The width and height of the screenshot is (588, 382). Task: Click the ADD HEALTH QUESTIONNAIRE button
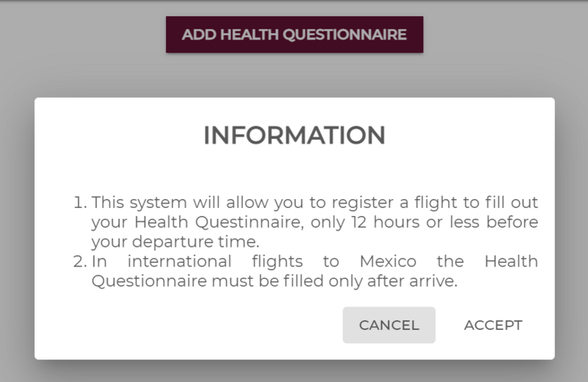point(294,35)
